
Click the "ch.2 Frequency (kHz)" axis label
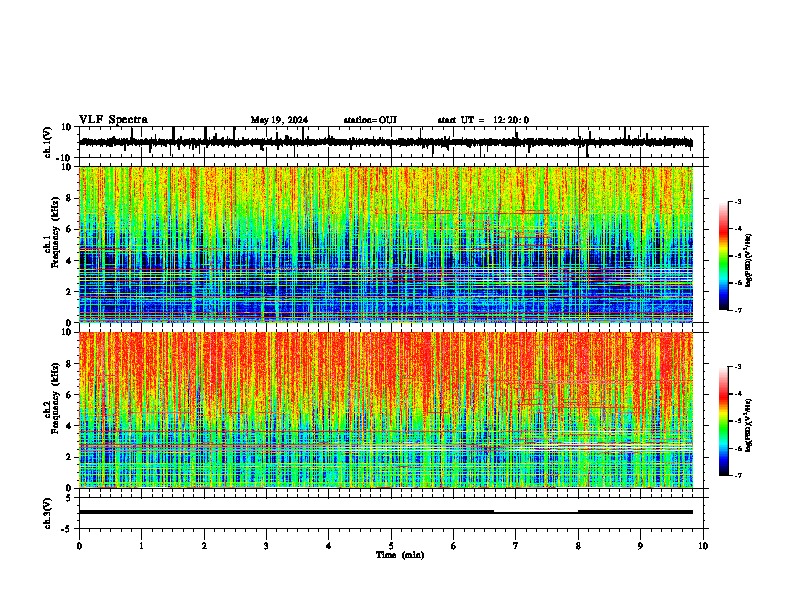[x=51, y=398]
